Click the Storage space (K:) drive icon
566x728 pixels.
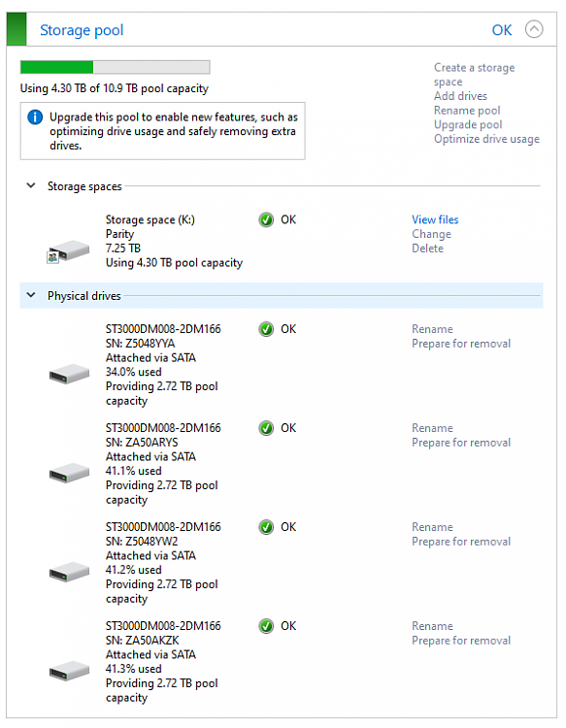pos(68,251)
